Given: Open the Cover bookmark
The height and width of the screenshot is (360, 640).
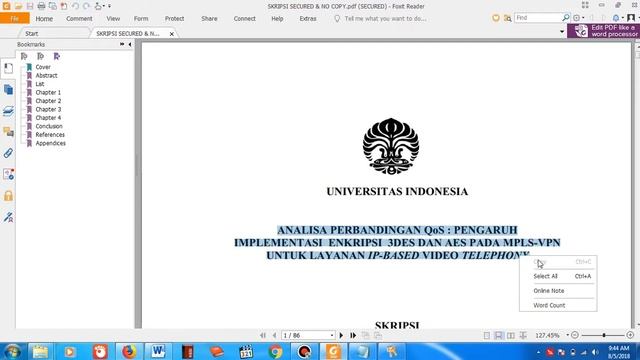Looking at the screenshot, I should (x=43, y=67).
